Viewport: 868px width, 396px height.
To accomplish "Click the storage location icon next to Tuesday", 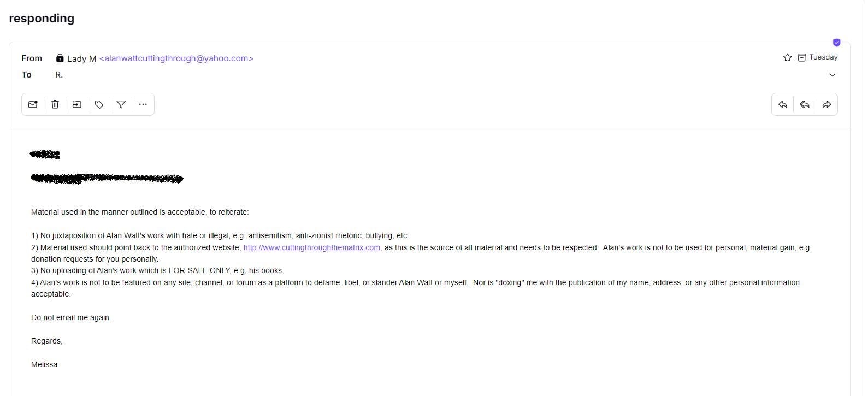I will [801, 57].
